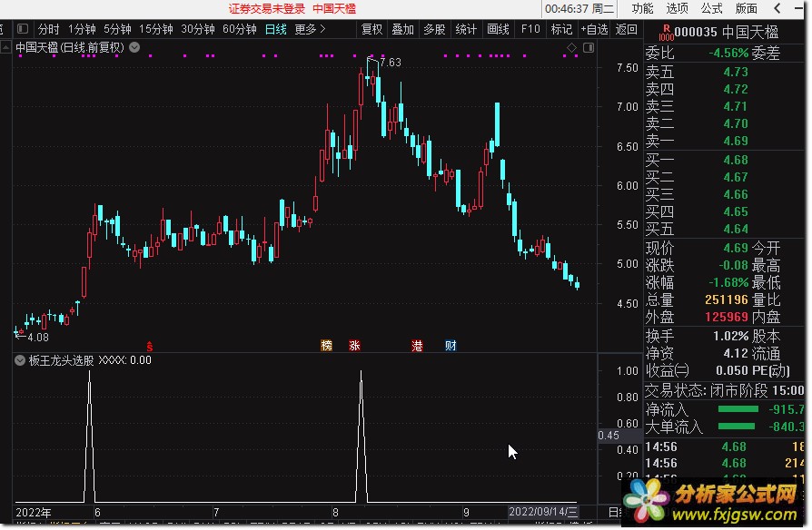This screenshot has width=812, height=530.
Task: Open the 选项 menu
Action: pyautogui.click(x=678, y=9)
